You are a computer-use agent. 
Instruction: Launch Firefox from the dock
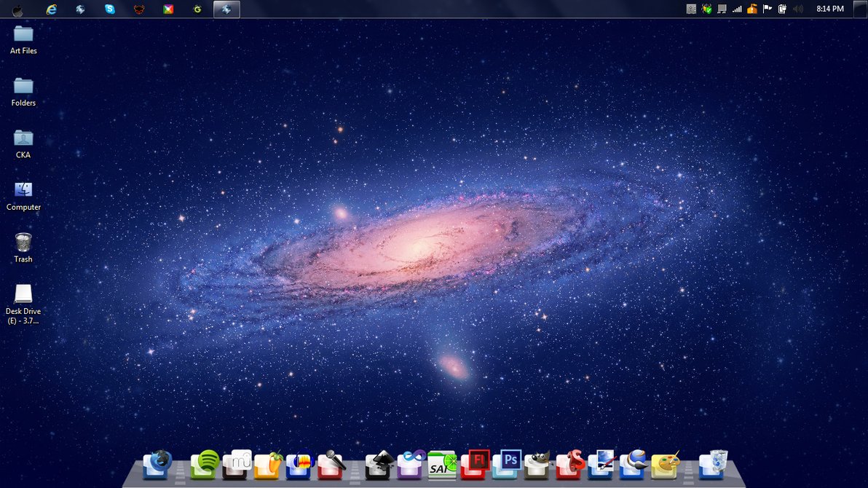[158, 464]
